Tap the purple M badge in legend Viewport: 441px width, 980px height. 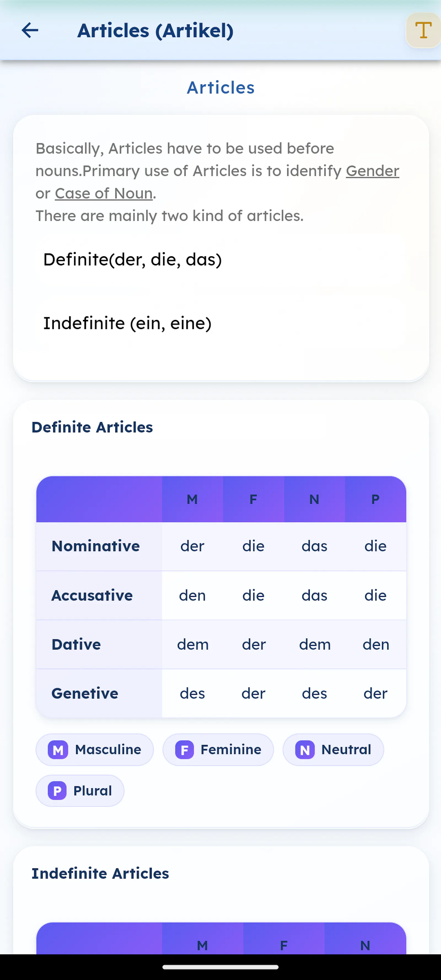tap(58, 750)
